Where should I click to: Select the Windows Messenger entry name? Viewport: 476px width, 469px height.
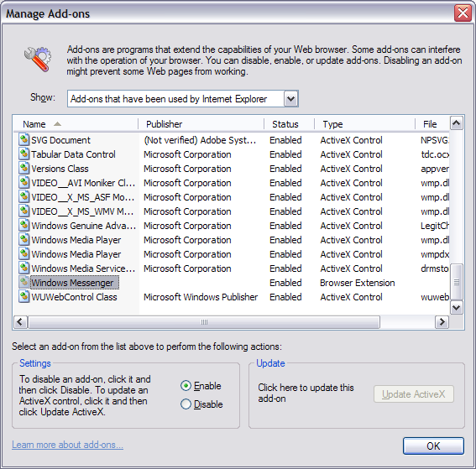coord(72,283)
